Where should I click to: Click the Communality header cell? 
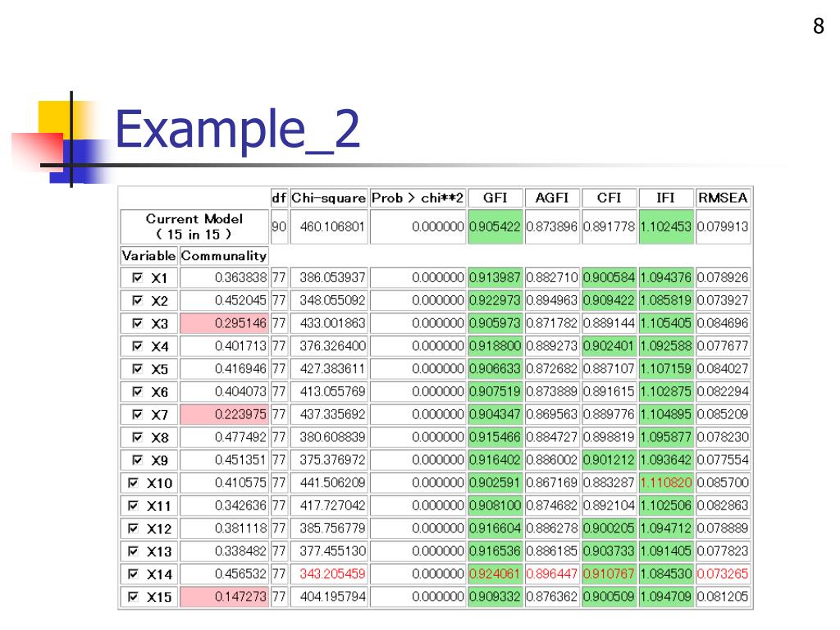coord(224,256)
